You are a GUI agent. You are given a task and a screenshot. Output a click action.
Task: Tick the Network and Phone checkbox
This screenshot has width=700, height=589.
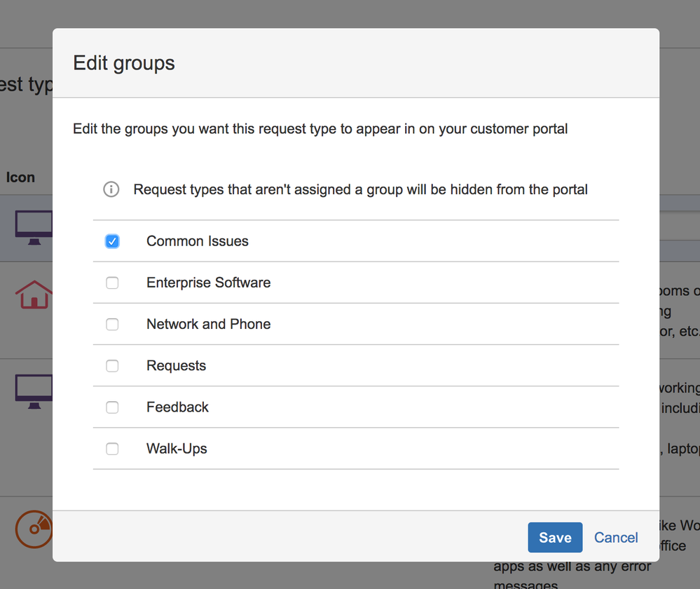pyautogui.click(x=112, y=324)
